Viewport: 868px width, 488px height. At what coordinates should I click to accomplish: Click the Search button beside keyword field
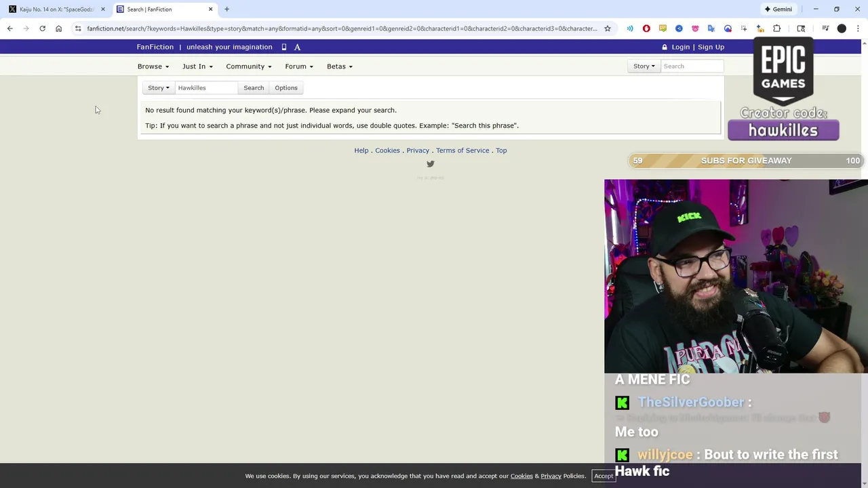(254, 88)
